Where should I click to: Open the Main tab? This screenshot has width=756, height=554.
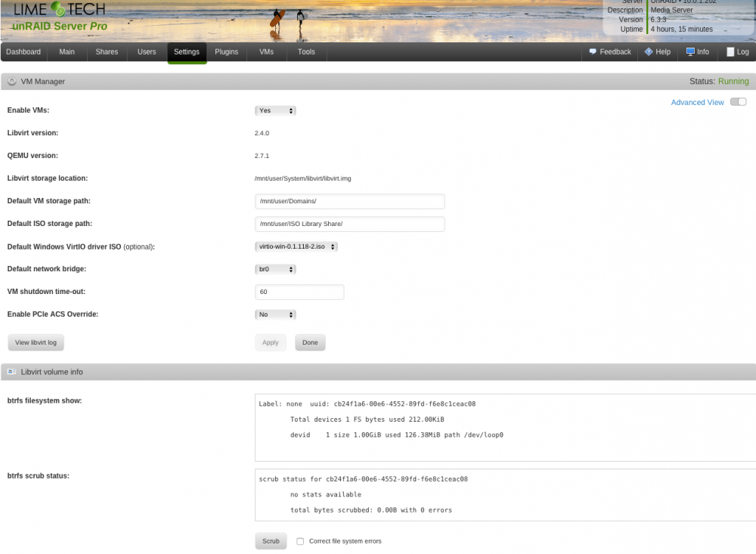coord(67,51)
